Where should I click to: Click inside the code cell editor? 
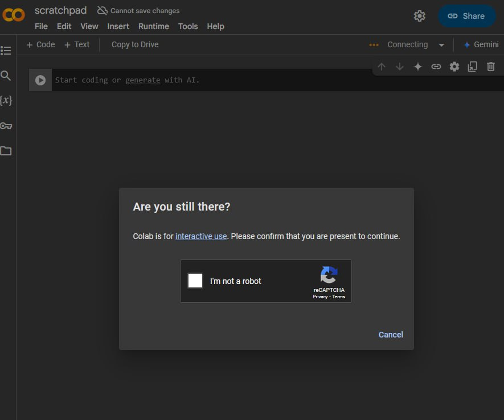click(x=278, y=80)
